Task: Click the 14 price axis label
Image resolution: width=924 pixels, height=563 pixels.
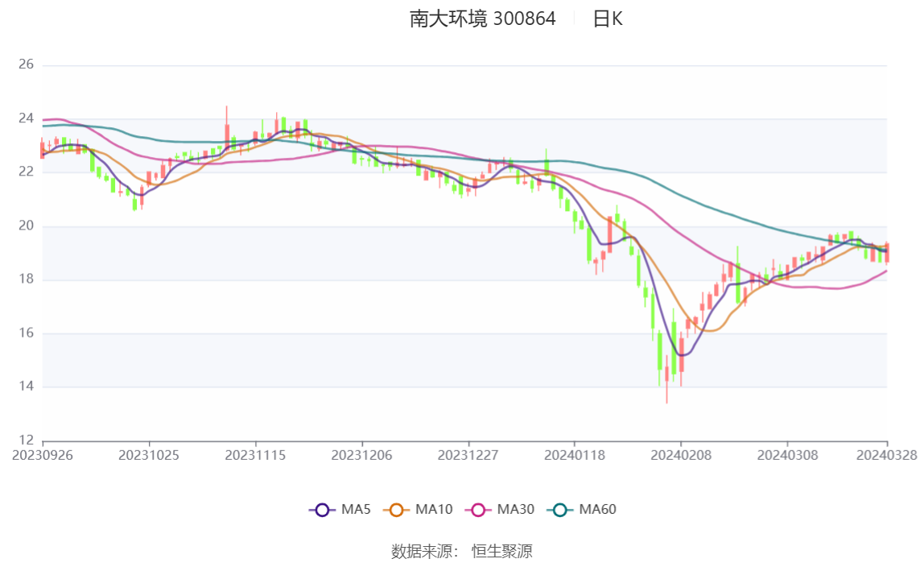Action: [x=26, y=386]
